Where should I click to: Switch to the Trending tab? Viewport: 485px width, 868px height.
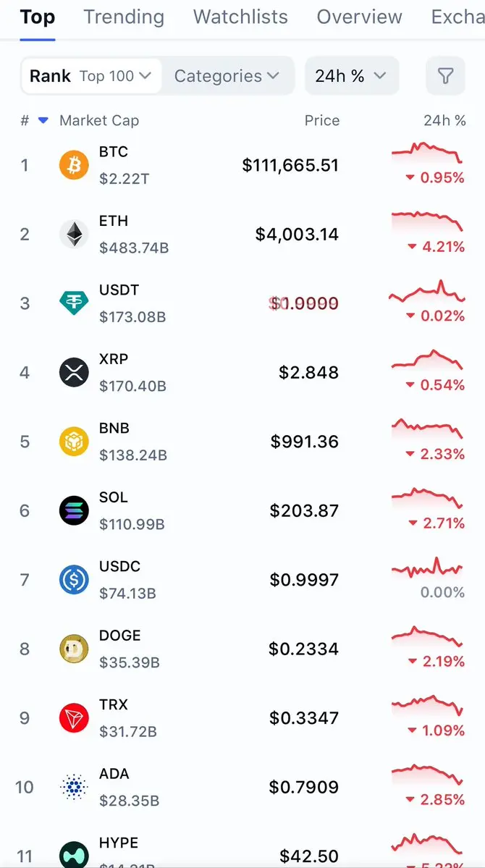(124, 17)
